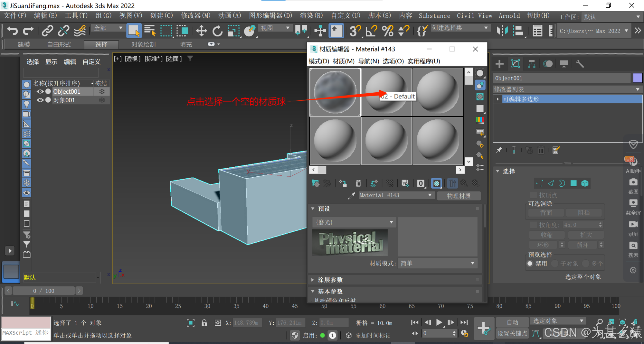
Task: Click the time slider 0 / 100 handle
Action: pyautogui.click(x=43, y=291)
